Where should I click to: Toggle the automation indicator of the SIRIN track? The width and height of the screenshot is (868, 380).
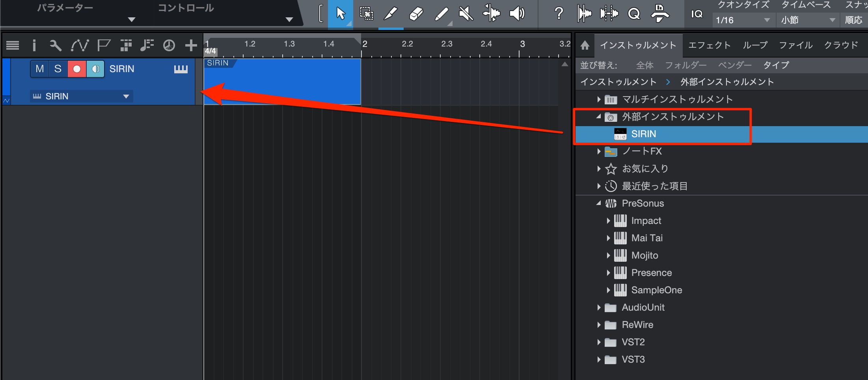click(x=6, y=101)
